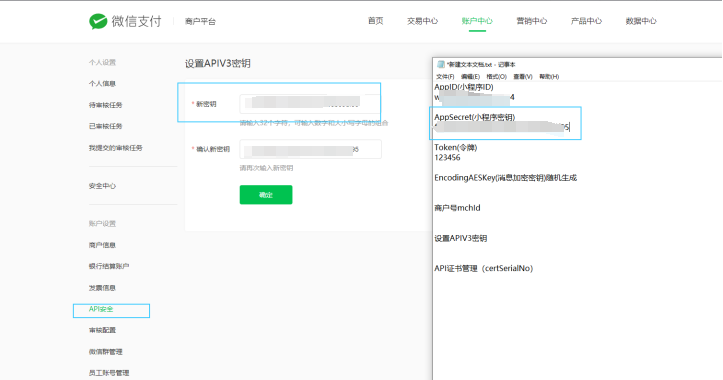
Task: Click the AppSecret(小程序密钥) line in Notepad
Action: 474,117
